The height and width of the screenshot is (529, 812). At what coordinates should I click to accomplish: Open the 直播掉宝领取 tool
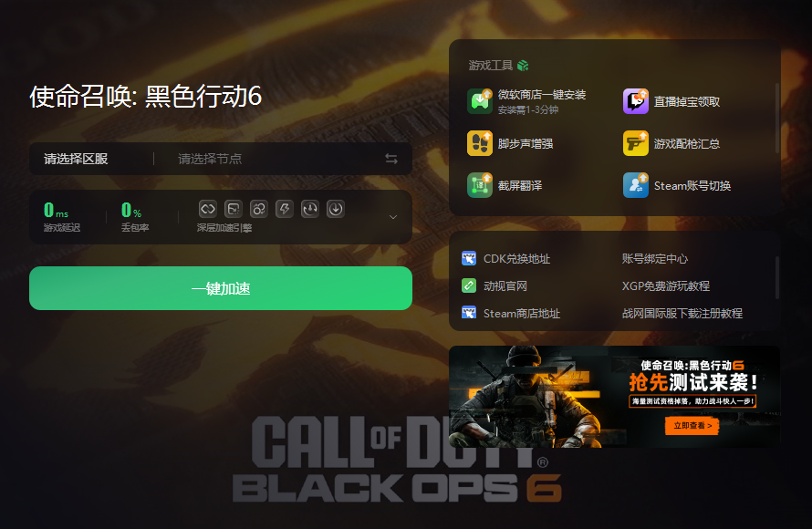click(635, 101)
